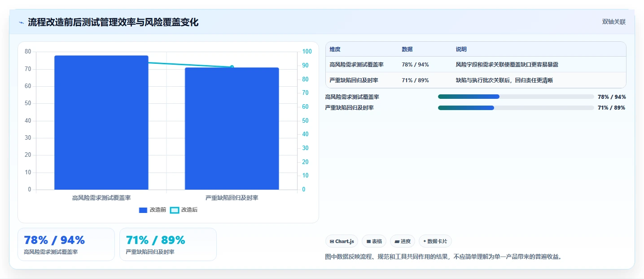The height and width of the screenshot is (279, 644).
Task: Select the Chart.js tag chip
Action: point(342,241)
